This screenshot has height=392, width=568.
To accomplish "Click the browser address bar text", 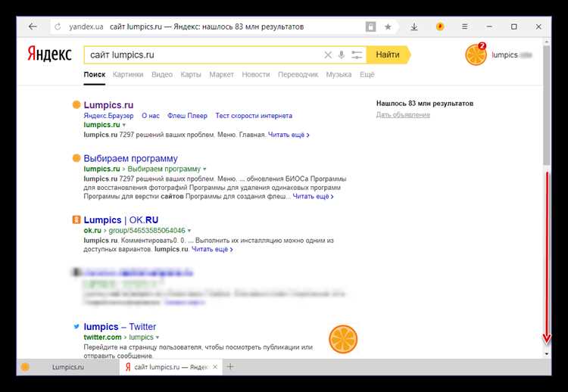I will [x=207, y=26].
